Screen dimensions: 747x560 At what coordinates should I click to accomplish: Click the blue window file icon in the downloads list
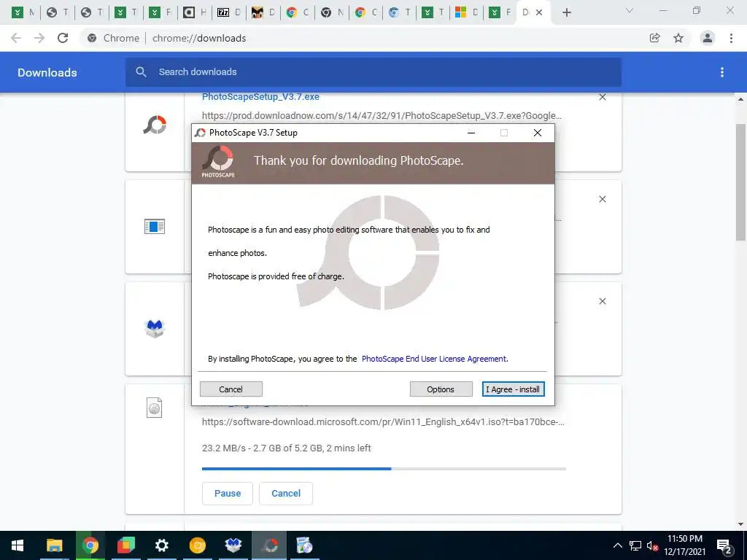(x=155, y=227)
